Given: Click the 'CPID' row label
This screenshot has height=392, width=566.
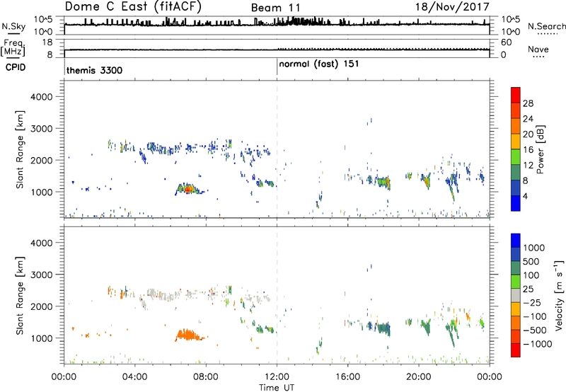Looking at the screenshot, I should coord(16,67).
